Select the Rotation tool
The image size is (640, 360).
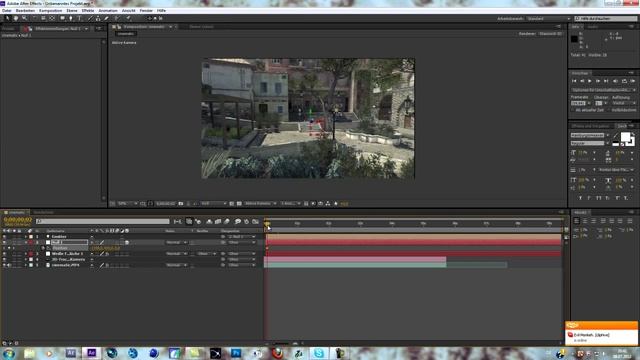(x=34, y=18)
